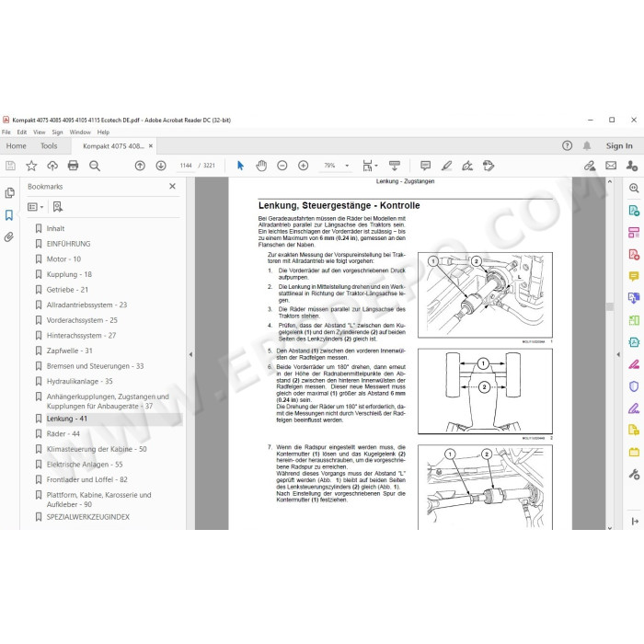Open the help question mark

(568, 145)
